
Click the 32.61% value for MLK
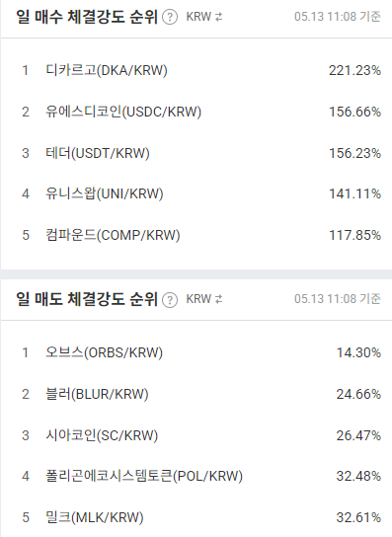tap(358, 517)
